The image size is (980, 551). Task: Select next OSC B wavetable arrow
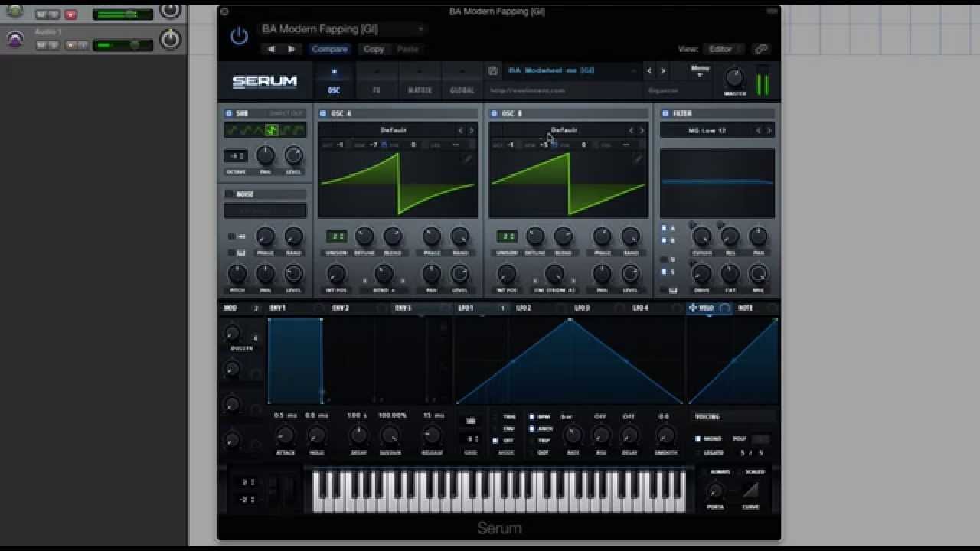[642, 130]
